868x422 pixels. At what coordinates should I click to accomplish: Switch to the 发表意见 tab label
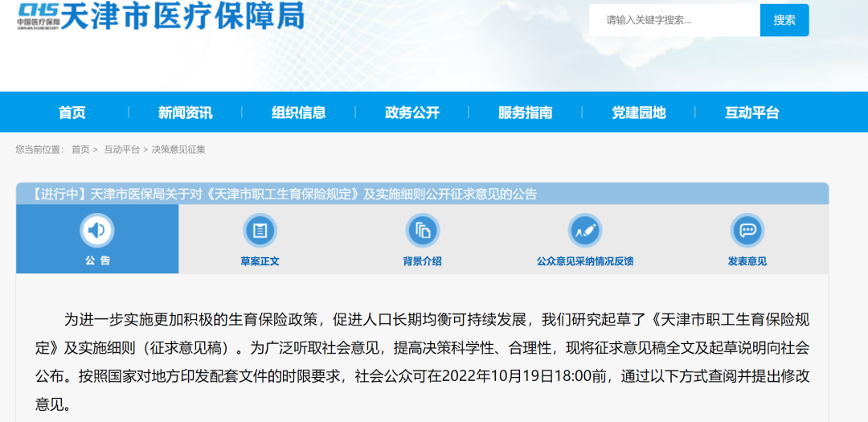(747, 261)
